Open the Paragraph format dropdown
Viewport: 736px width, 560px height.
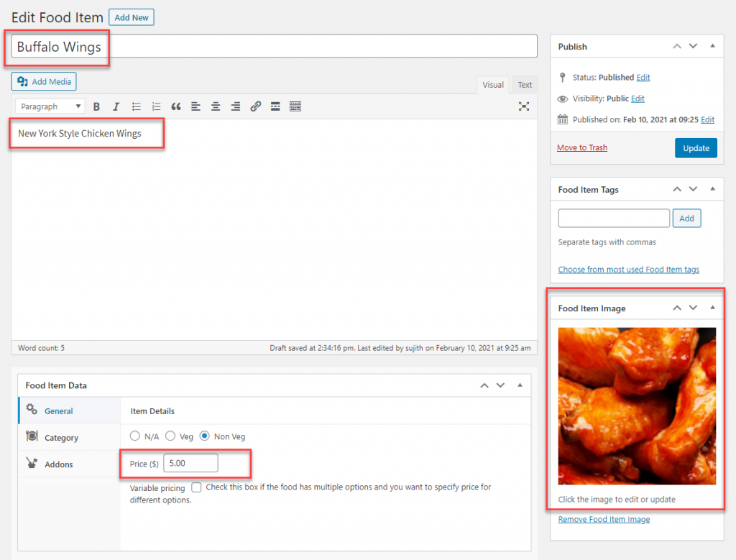pyautogui.click(x=50, y=106)
